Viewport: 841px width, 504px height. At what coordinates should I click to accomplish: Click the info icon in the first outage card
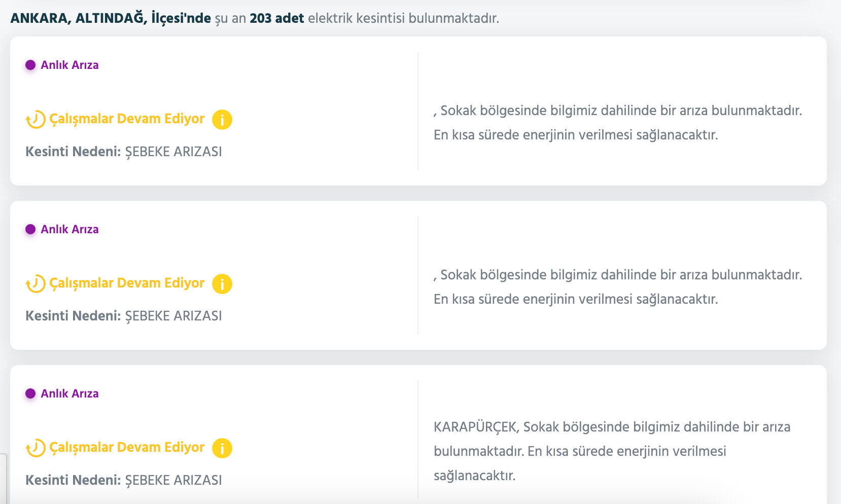222,120
